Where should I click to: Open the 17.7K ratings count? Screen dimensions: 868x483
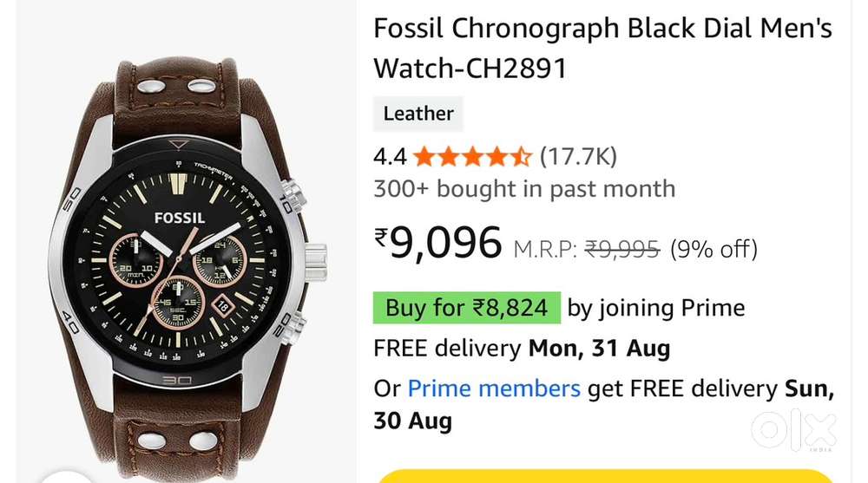coord(578,157)
